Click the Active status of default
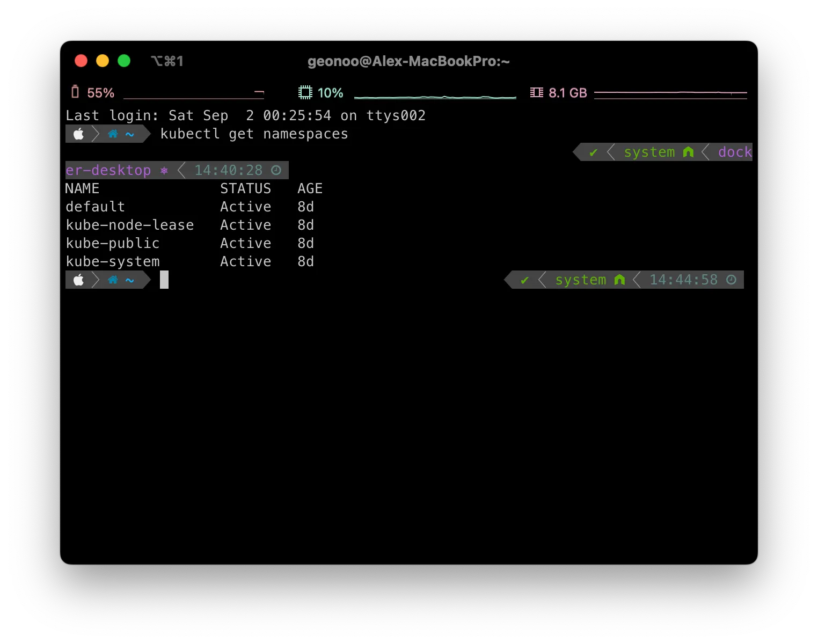This screenshot has height=644, width=818. (x=245, y=207)
